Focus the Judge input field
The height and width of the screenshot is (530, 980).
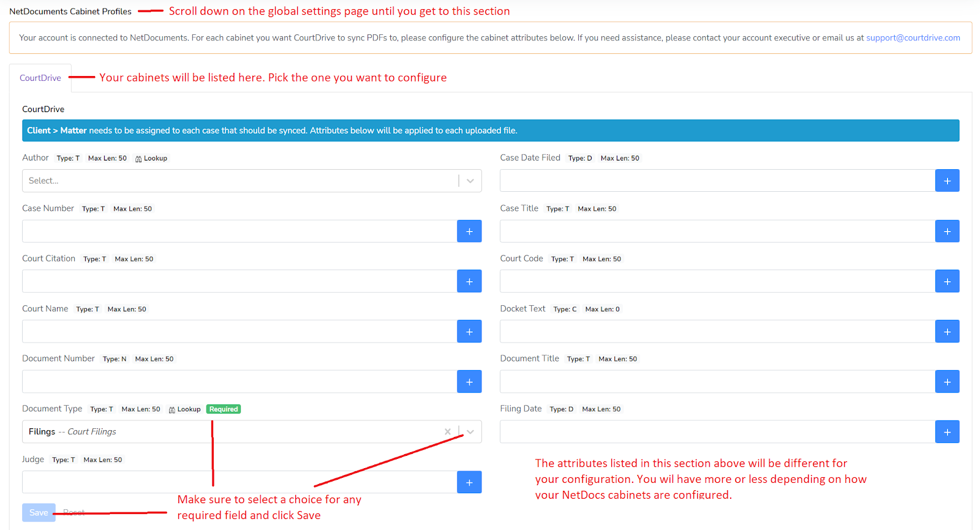240,482
